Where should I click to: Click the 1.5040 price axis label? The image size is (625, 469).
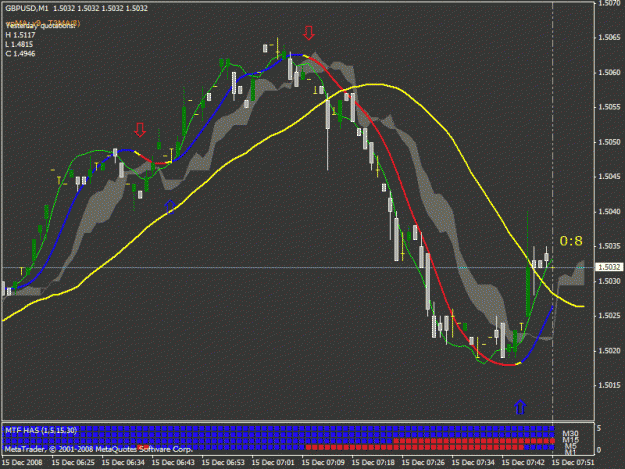click(609, 212)
